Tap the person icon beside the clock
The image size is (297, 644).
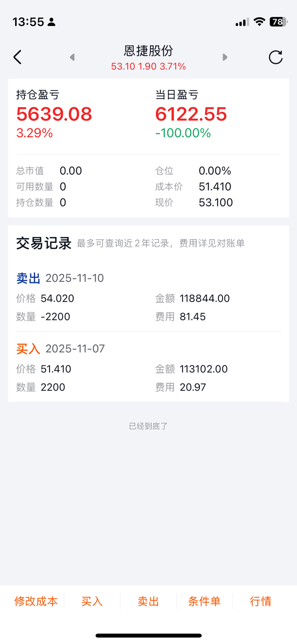tap(51, 22)
